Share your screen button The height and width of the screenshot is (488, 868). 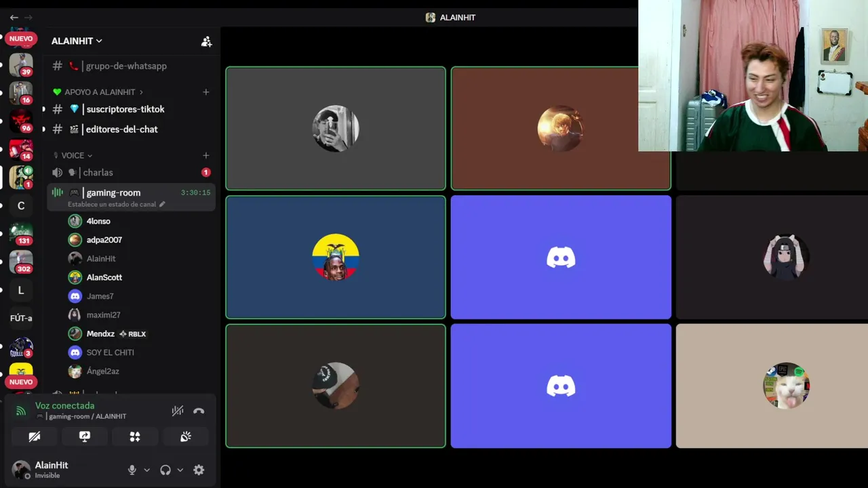tap(85, 436)
